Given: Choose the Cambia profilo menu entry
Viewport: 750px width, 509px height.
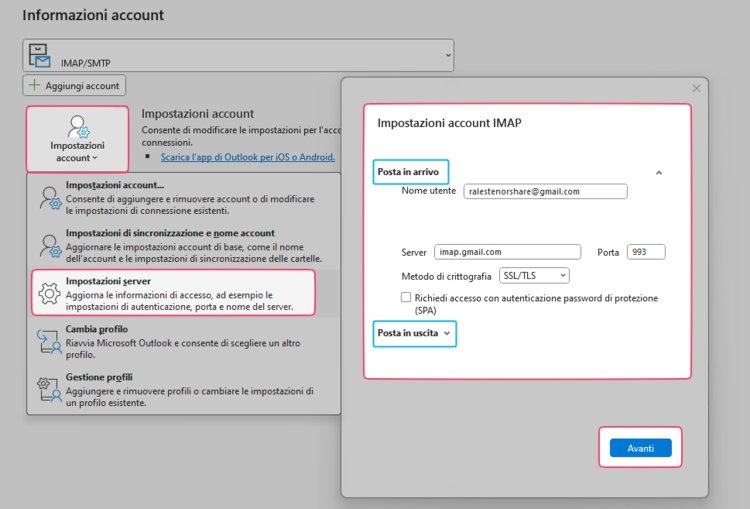Looking at the screenshot, I should (x=184, y=342).
